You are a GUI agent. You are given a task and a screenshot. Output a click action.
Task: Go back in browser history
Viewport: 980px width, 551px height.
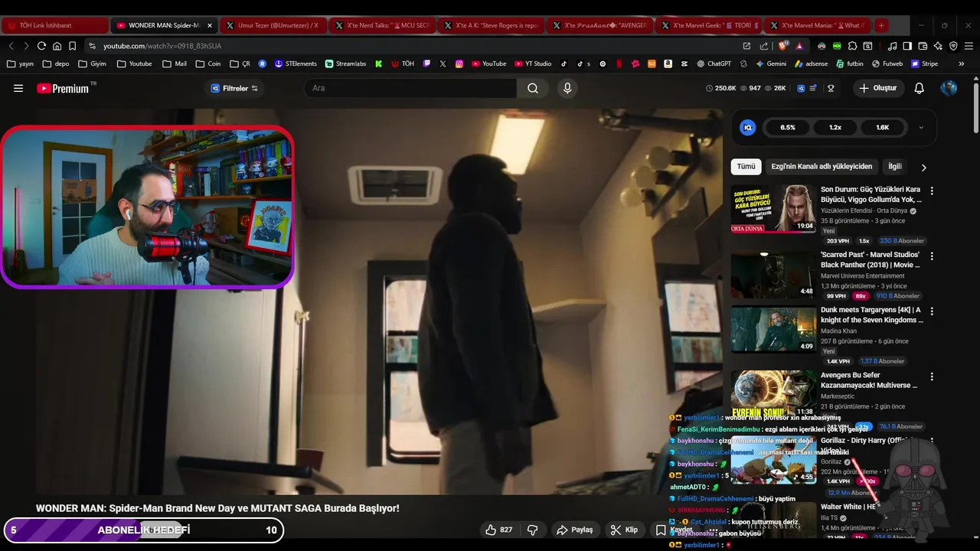coord(11,46)
